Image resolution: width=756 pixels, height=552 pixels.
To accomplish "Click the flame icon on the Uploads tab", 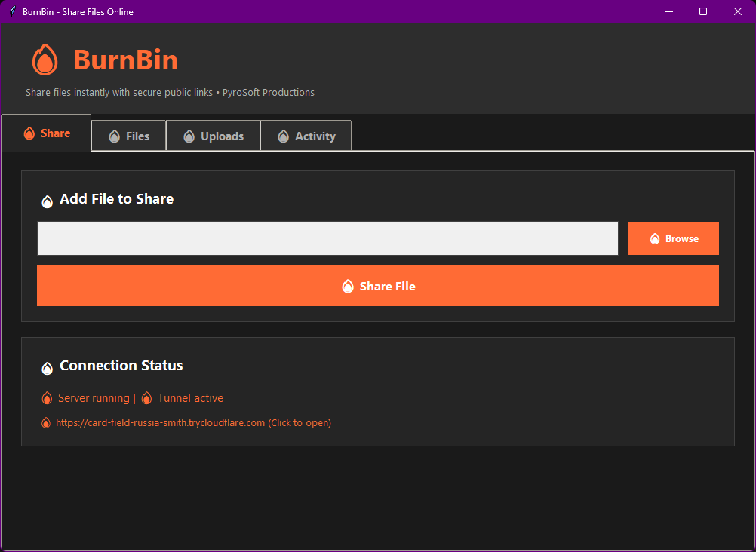I will pyautogui.click(x=189, y=136).
